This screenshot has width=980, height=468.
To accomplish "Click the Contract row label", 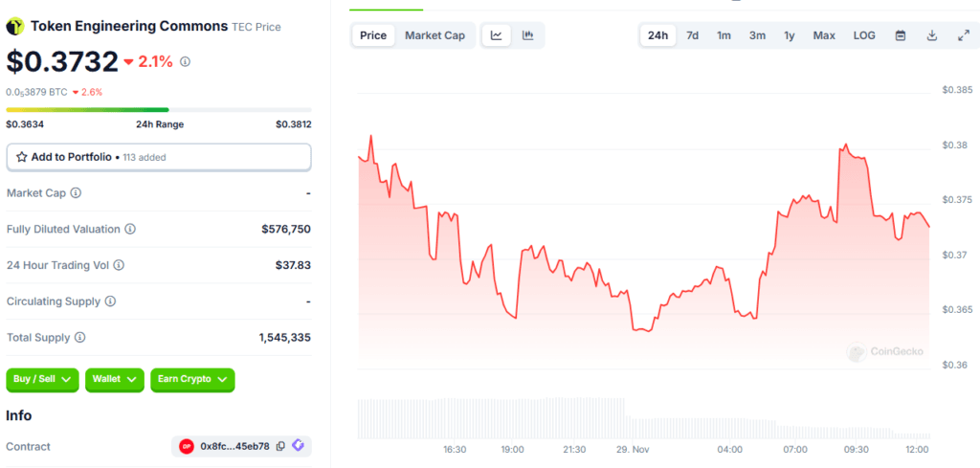I will click(28, 446).
